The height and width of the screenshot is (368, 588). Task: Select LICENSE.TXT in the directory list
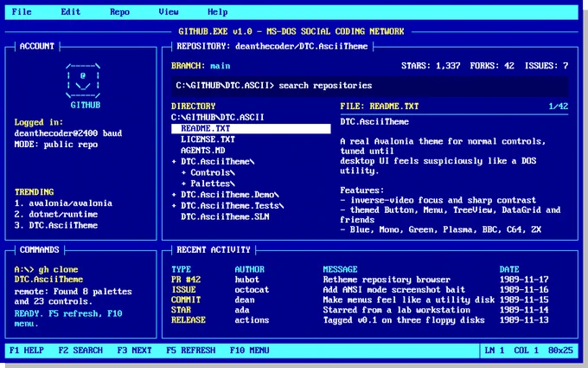pyautogui.click(x=208, y=139)
